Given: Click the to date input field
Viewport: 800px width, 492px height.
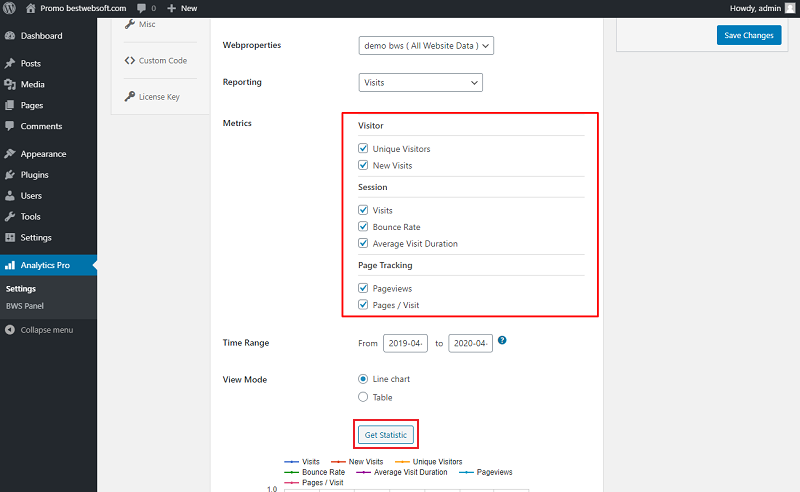Looking at the screenshot, I should point(470,343).
